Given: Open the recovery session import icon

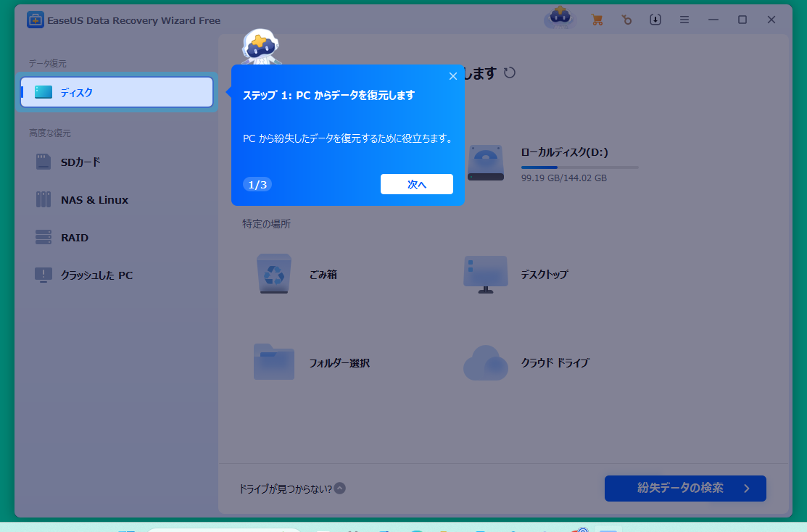Looking at the screenshot, I should 626,20.
